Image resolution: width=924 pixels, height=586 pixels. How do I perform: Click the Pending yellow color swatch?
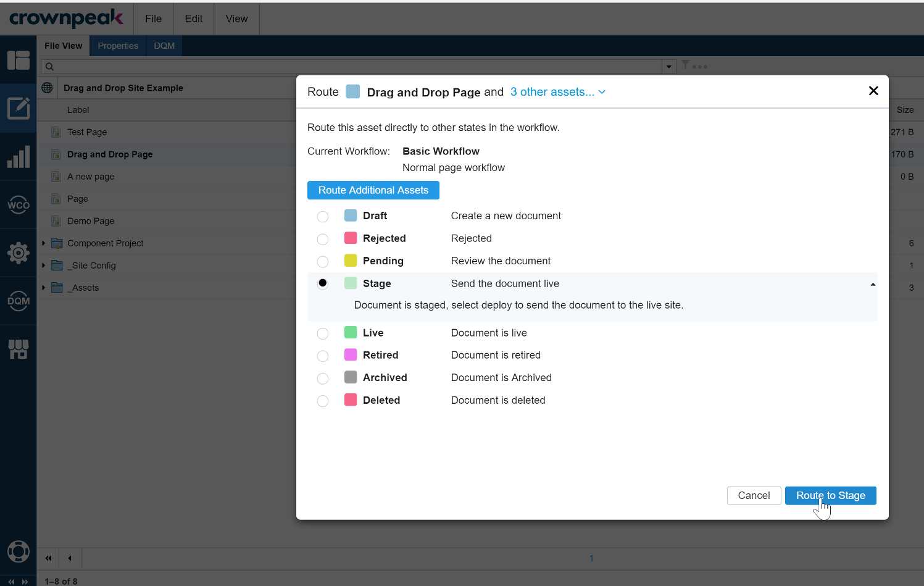351,261
